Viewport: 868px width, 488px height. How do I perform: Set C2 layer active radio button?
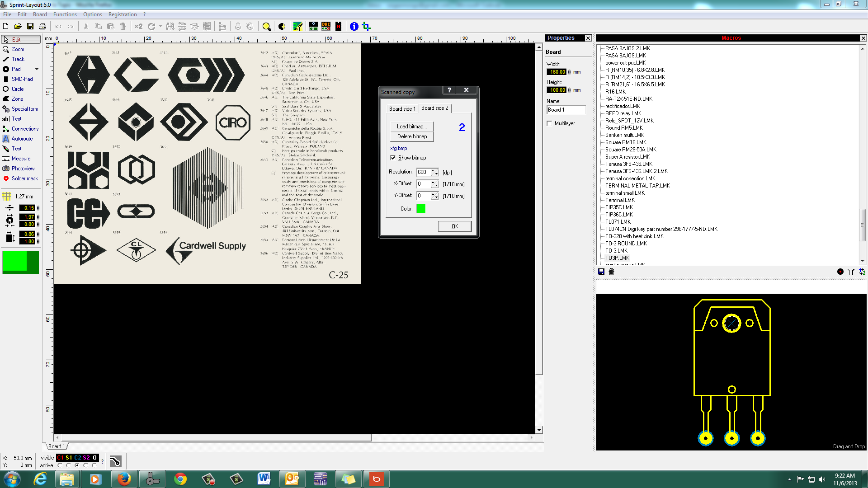77,465
